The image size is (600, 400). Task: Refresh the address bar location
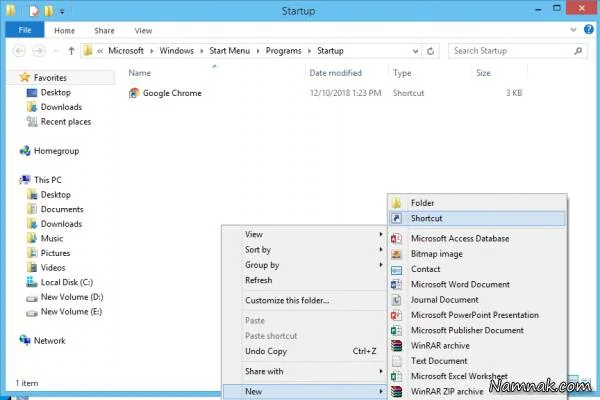pyautogui.click(x=430, y=51)
